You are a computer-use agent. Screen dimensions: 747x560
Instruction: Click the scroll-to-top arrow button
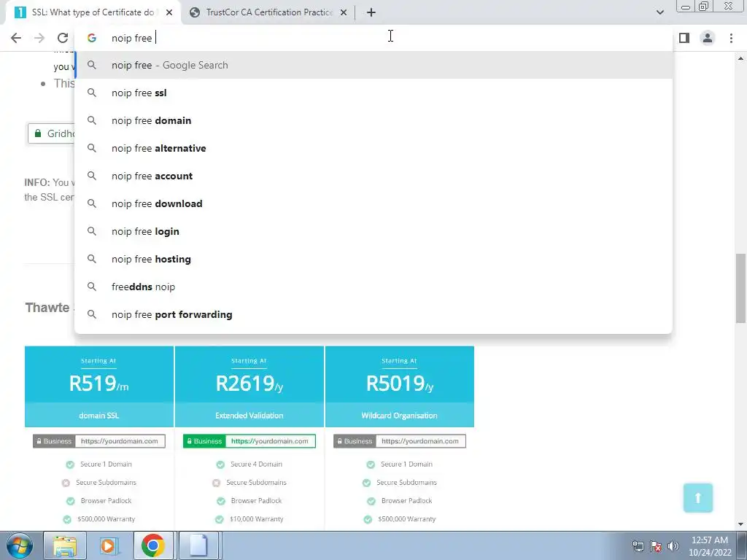coord(698,498)
